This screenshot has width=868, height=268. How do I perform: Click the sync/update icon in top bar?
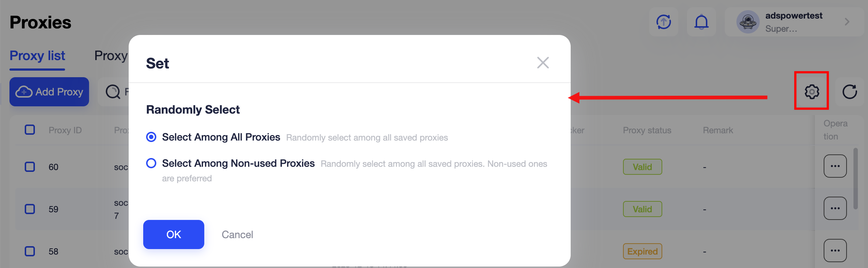pyautogui.click(x=663, y=22)
